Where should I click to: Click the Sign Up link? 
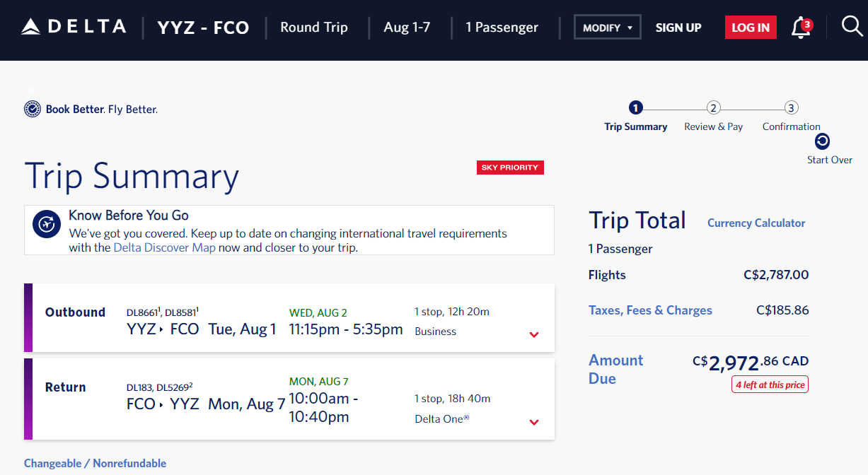[678, 28]
